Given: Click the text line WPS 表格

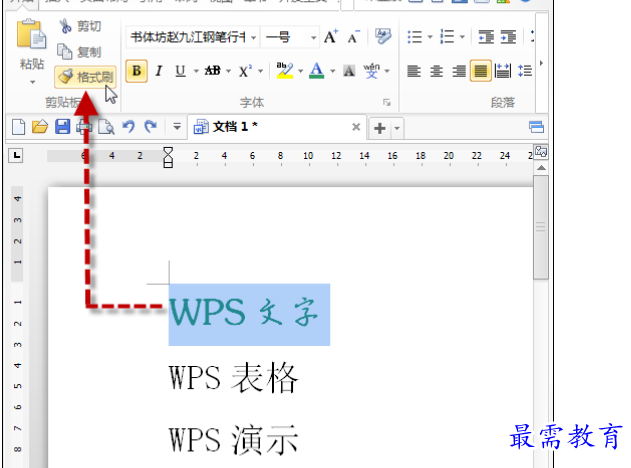Looking at the screenshot, I should point(233,377).
